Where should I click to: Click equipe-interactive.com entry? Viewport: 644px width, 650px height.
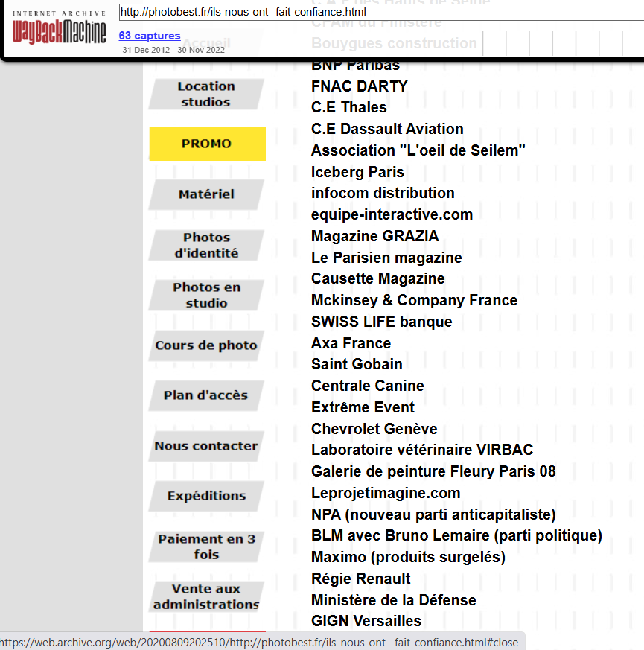coord(392,214)
